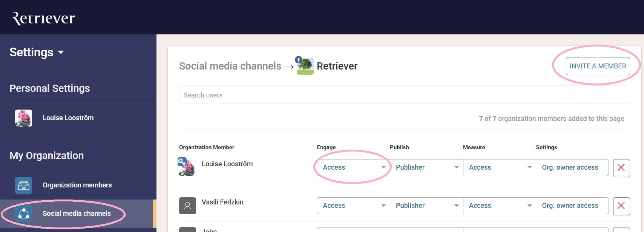Open Engage dropdown for Vasili Fedzkin
The height and width of the screenshot is (232, 644).
[x=353, y=206]
